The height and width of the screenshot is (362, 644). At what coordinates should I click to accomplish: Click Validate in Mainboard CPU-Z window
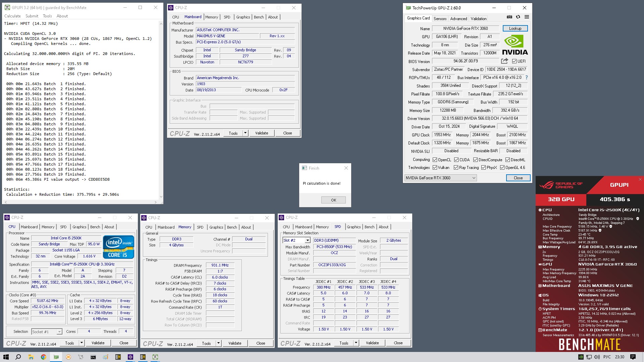click(x=262, y=133)
